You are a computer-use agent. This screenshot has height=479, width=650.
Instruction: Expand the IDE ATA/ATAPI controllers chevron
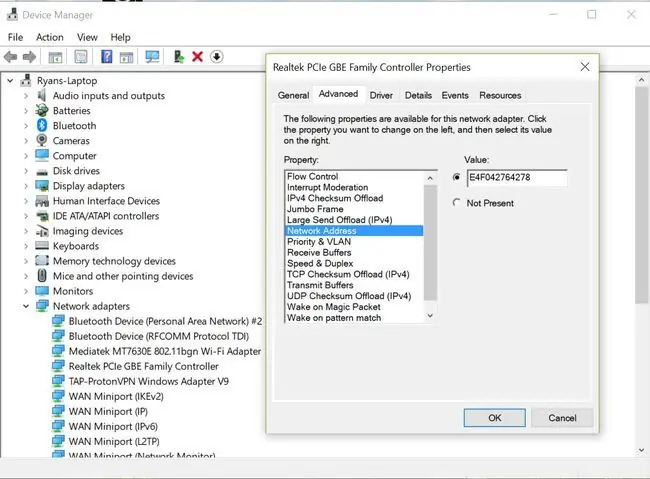(x=26, y=216)
